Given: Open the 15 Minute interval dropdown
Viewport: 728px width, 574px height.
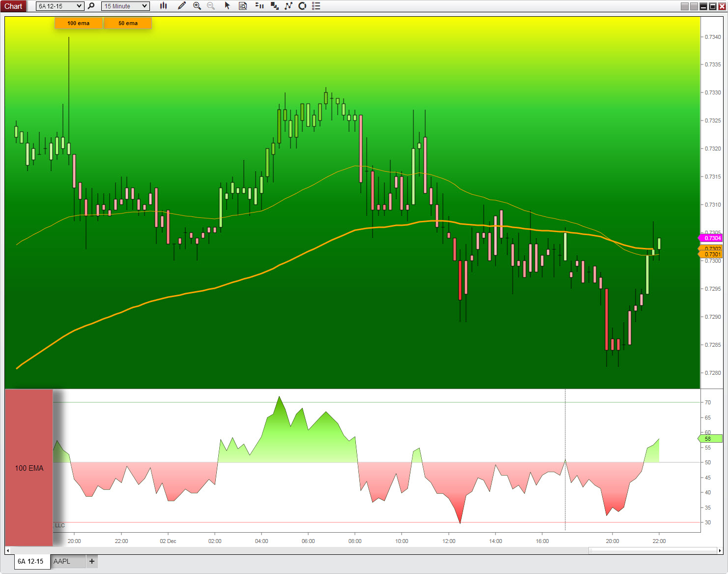Looking at the screenshot, I should (x=125, y=6).
